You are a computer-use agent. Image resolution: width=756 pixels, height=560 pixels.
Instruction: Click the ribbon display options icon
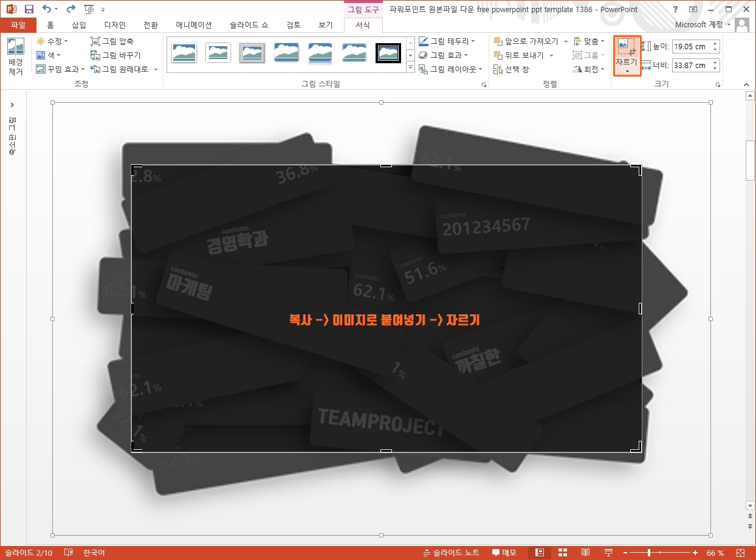tap(693, 9)
